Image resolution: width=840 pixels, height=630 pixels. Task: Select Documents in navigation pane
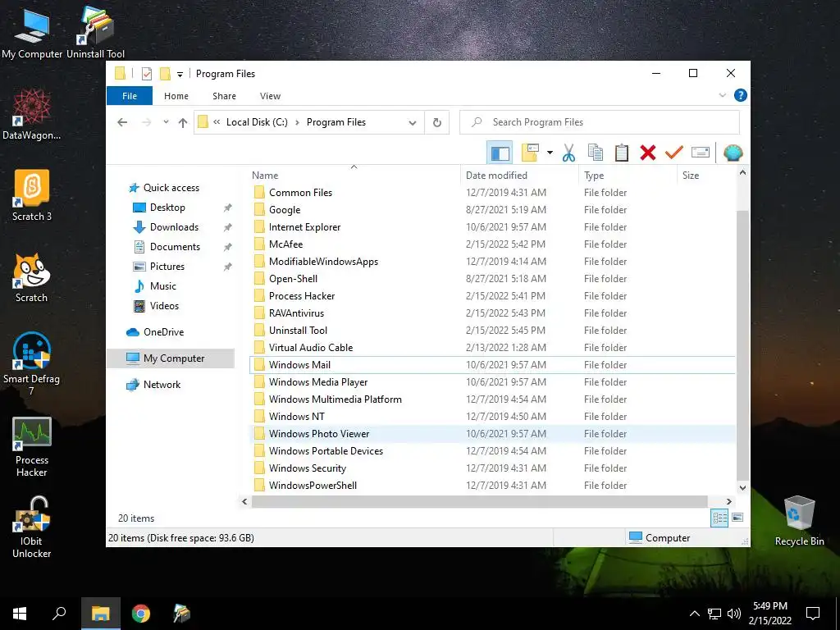click(176, 247)
